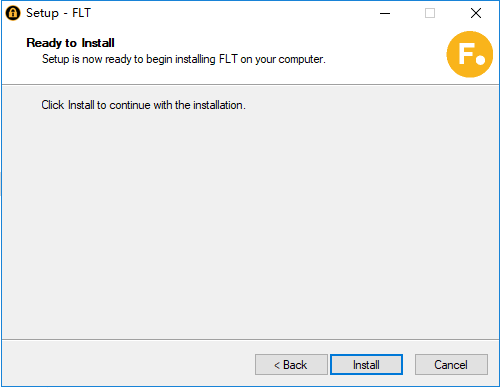
Task: Go back with the < Back button
Action: point(291,365)
